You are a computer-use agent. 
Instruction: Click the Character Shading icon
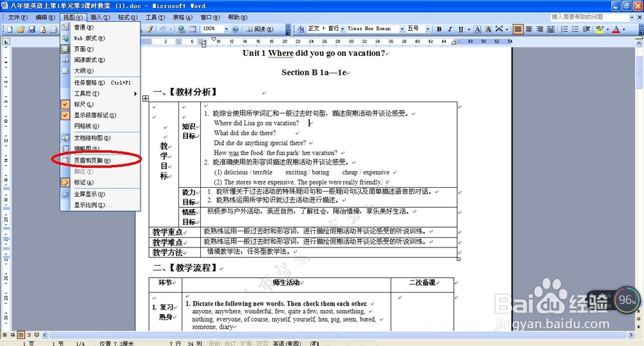488,29
